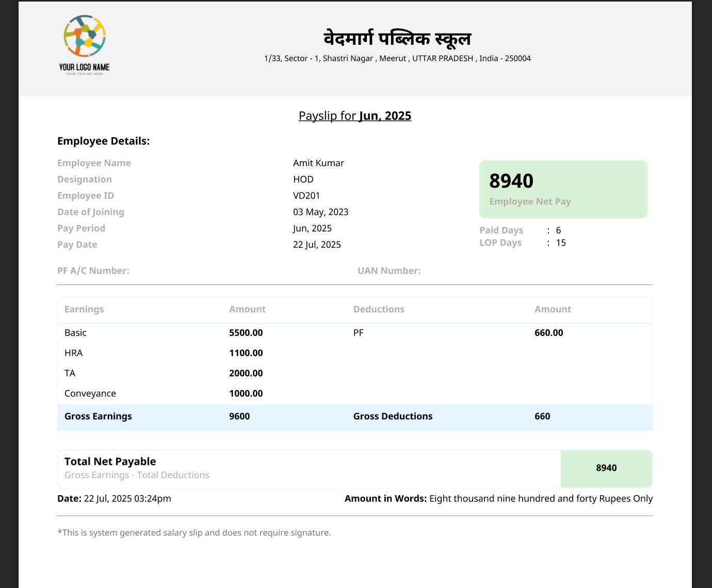
Task: Click the LOP Days value
Action: click(561, 242)
